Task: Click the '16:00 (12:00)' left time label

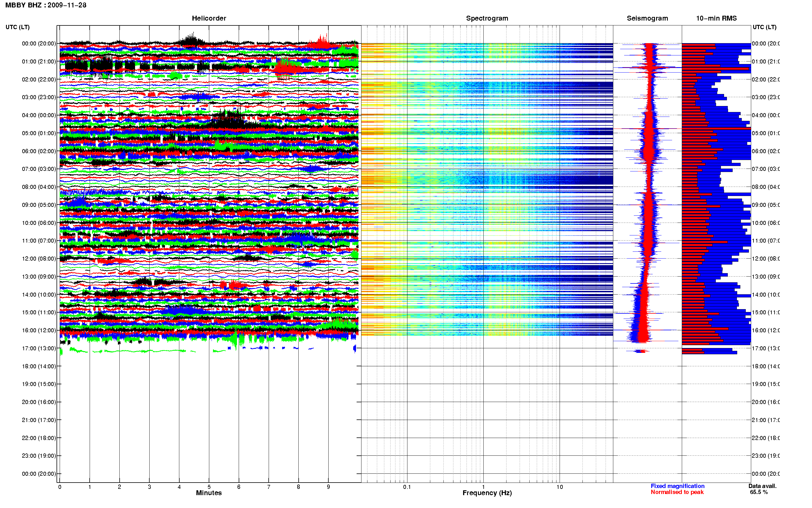Action: (x=39, y=331)
